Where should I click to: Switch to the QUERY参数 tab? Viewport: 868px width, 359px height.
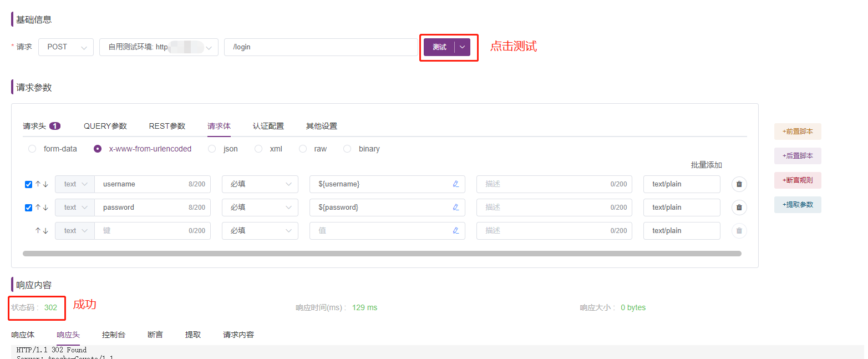105,126
